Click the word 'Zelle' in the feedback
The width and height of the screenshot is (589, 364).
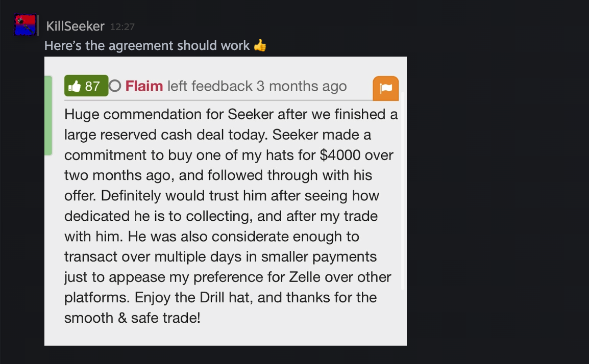coord(305,277)
